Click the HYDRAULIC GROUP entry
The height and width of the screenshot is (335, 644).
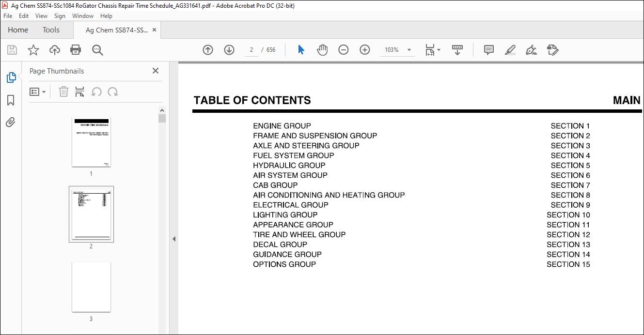[289, 166]
